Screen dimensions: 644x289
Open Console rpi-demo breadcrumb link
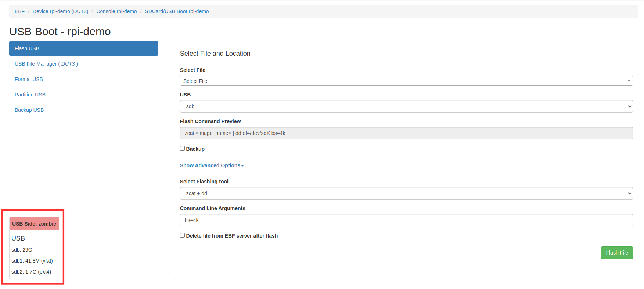116,11
